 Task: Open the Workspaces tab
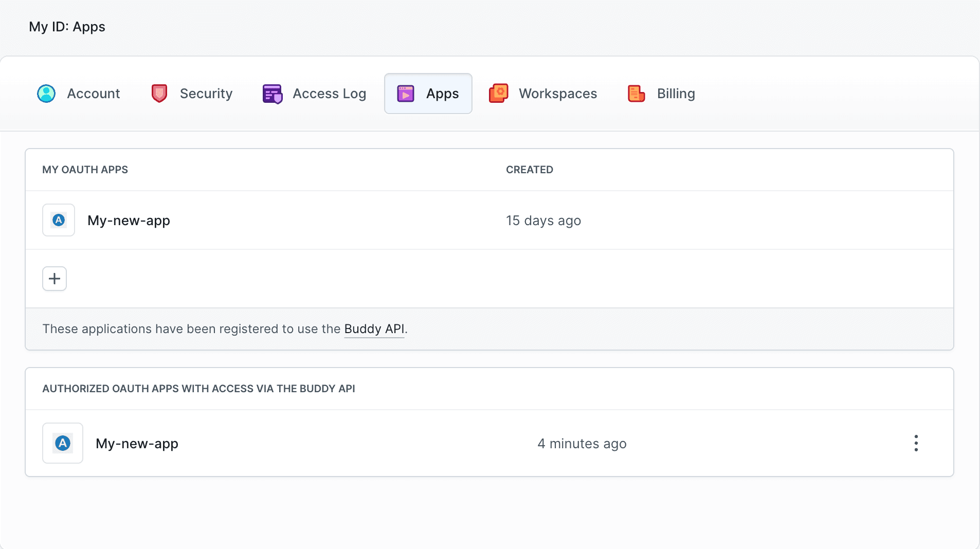click(558, 93)
